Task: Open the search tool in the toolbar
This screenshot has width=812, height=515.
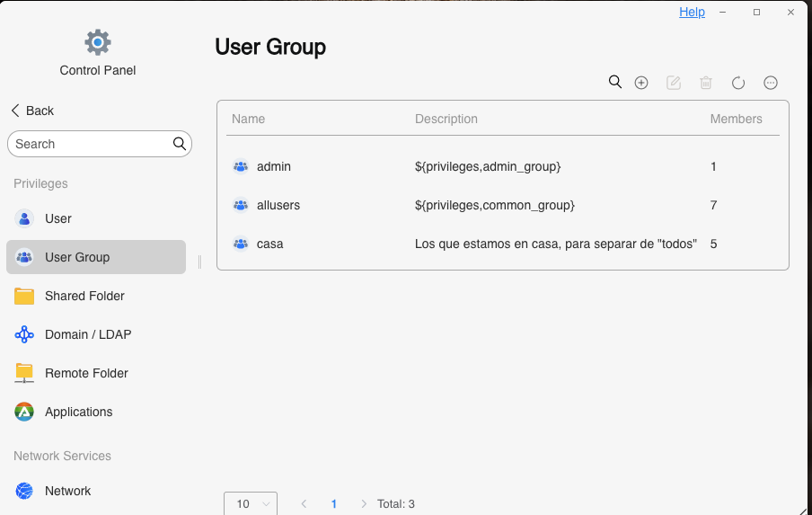Action: pyautogui.click(x=614, y=82)
